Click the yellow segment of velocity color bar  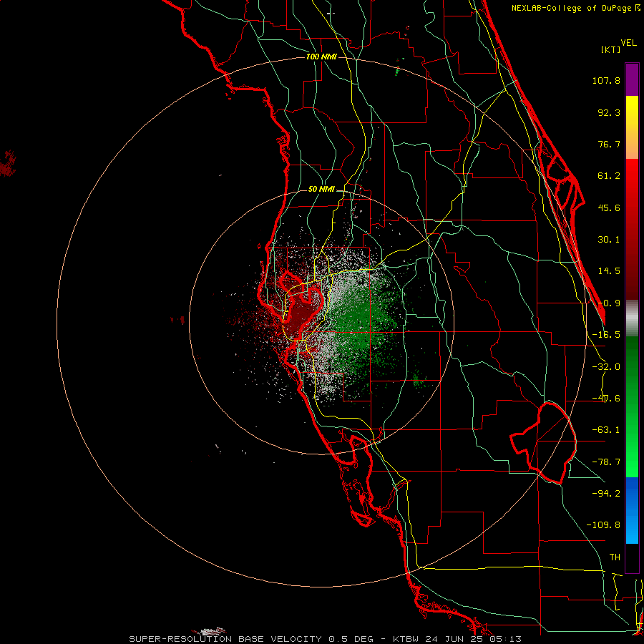632,113
